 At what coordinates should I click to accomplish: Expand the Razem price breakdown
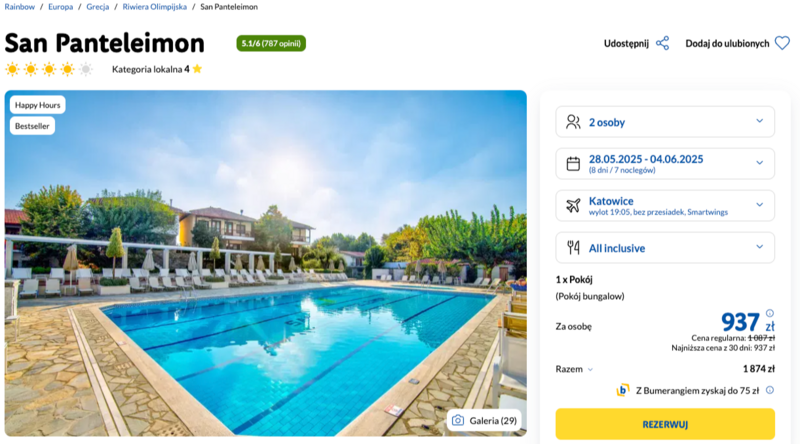click(574, 369)
